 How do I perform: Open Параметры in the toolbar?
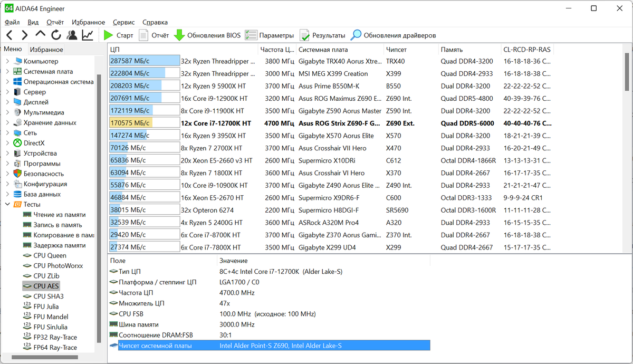pos(270,35)
